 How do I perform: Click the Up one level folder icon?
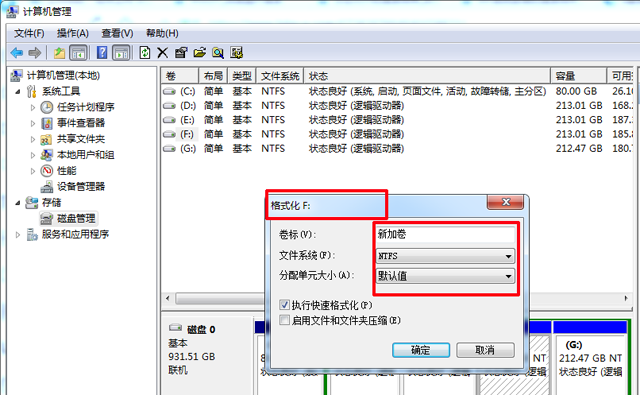pyautogui.click(x=60, y=53)
